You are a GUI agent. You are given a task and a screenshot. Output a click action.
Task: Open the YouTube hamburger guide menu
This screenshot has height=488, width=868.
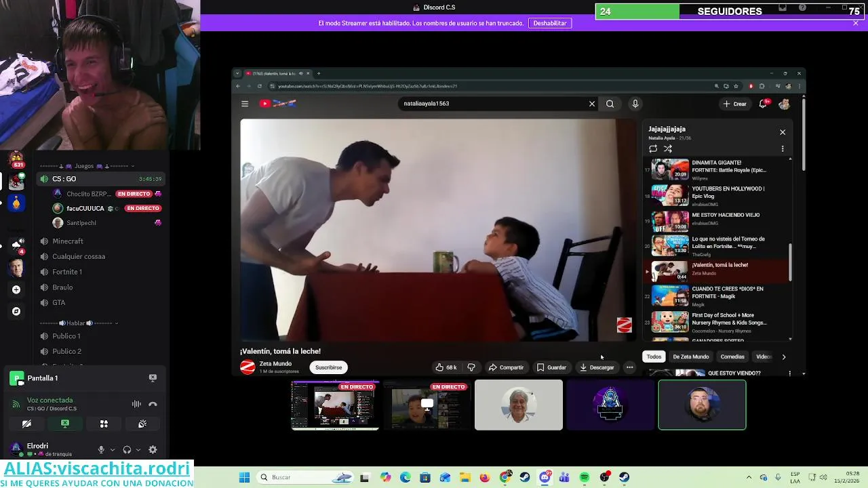[x=245, y=104]
